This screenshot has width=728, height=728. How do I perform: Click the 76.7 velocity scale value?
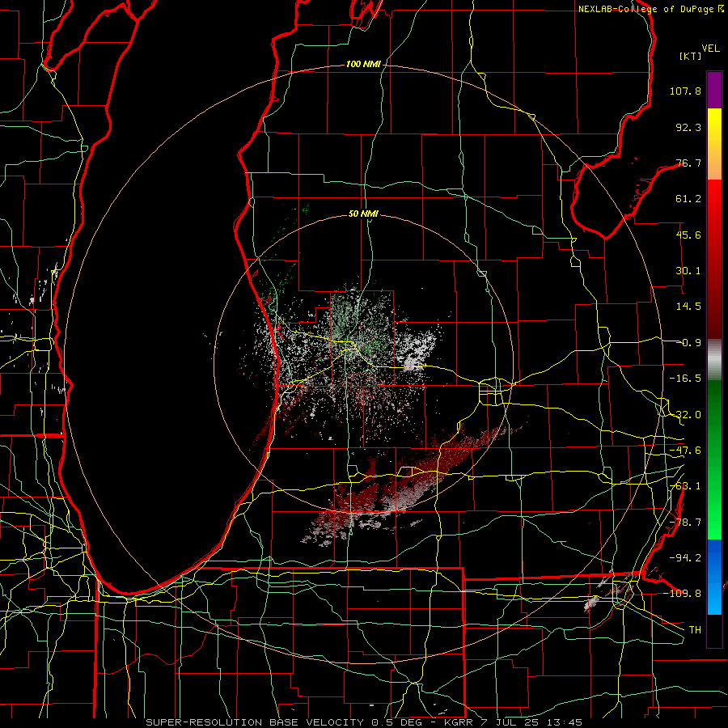pos(688,163)
